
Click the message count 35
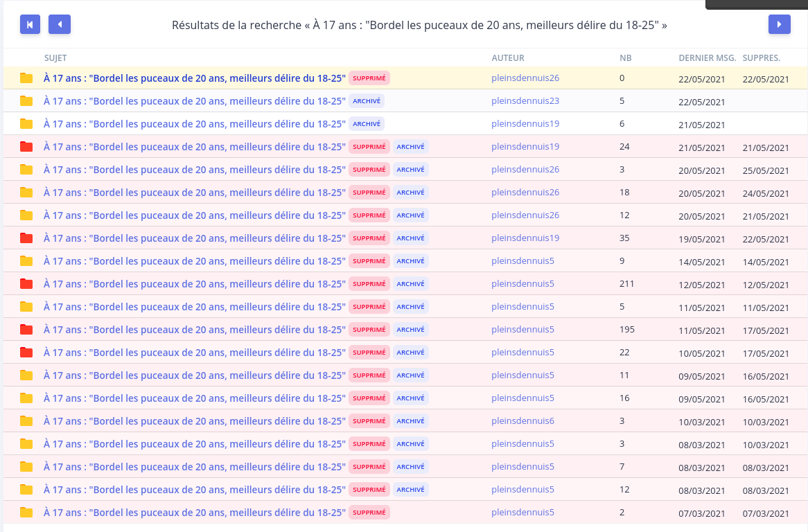tap(624, 238)
